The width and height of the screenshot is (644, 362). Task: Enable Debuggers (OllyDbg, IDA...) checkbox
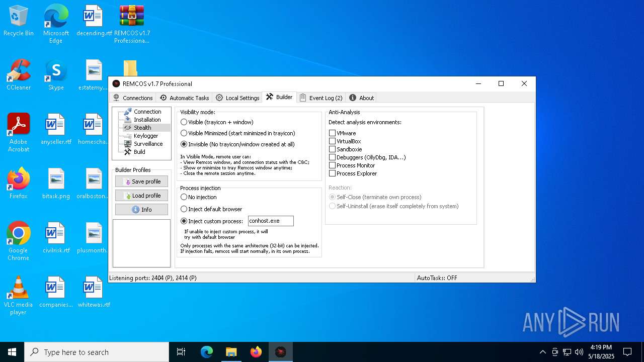332,157
